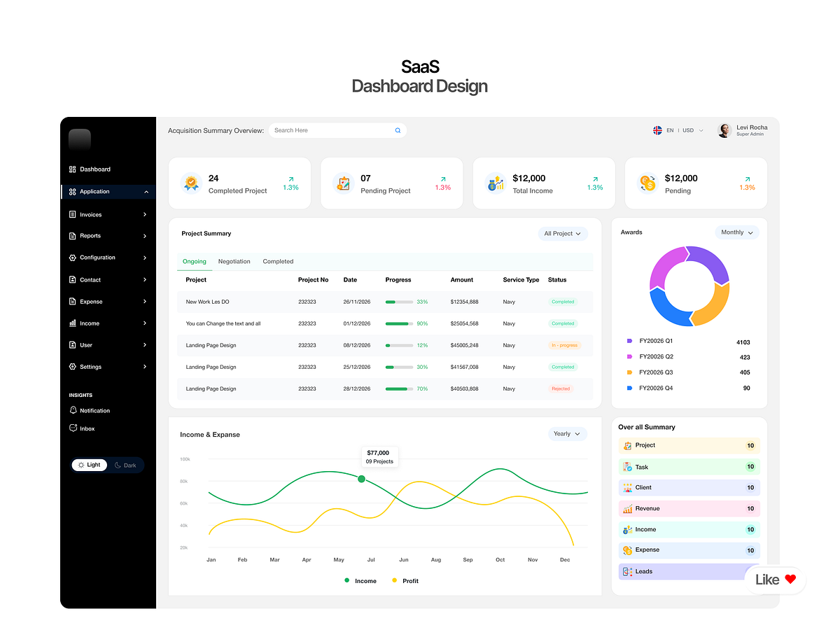840x630 pixels.
Task: Expand the Invoices submenu arrow
Action: 145,214
